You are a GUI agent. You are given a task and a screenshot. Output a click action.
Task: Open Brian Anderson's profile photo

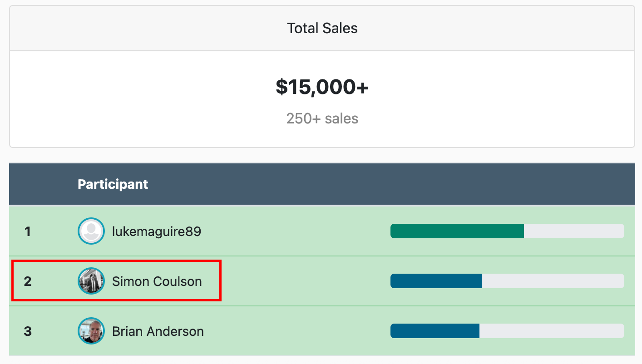(x=91, y=331)
